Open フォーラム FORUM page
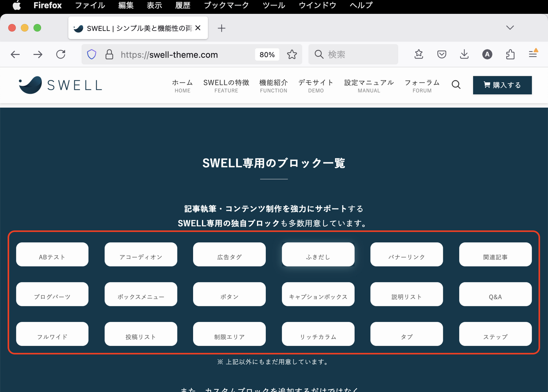The height and width of the screenshot is (392, 548). coord(422,86)
